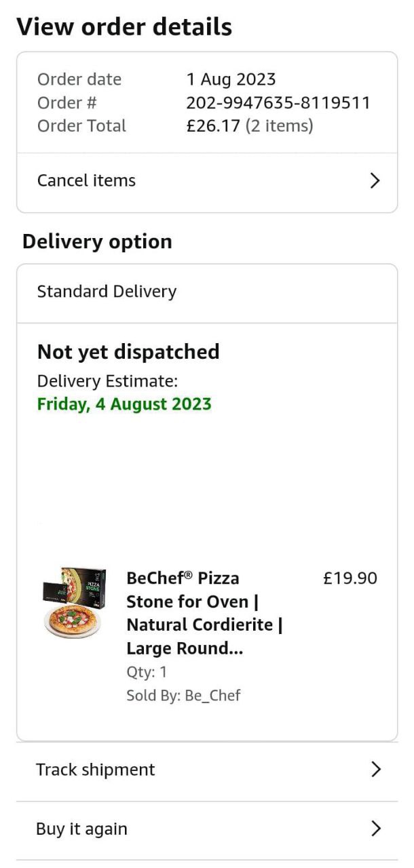414x868 pixels.
Task: Tap the (2 items) count text
Action: tap(280, 125)
